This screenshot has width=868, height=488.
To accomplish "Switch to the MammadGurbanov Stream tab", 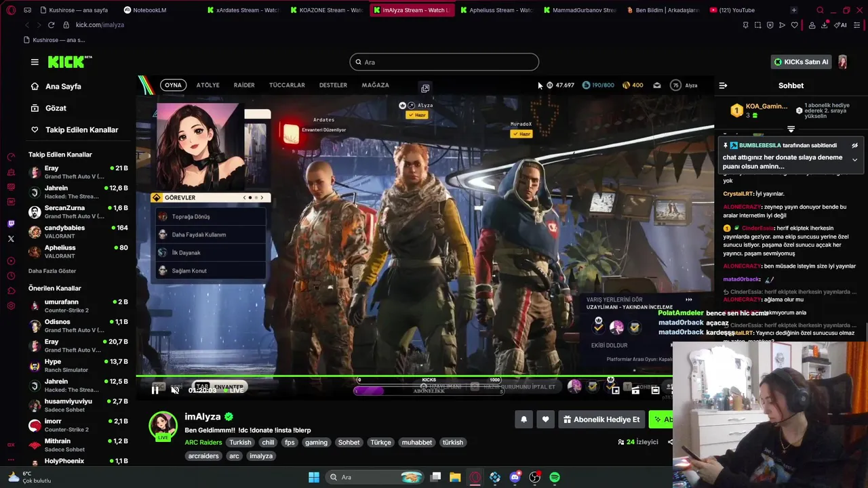I will tap(579, 10).
